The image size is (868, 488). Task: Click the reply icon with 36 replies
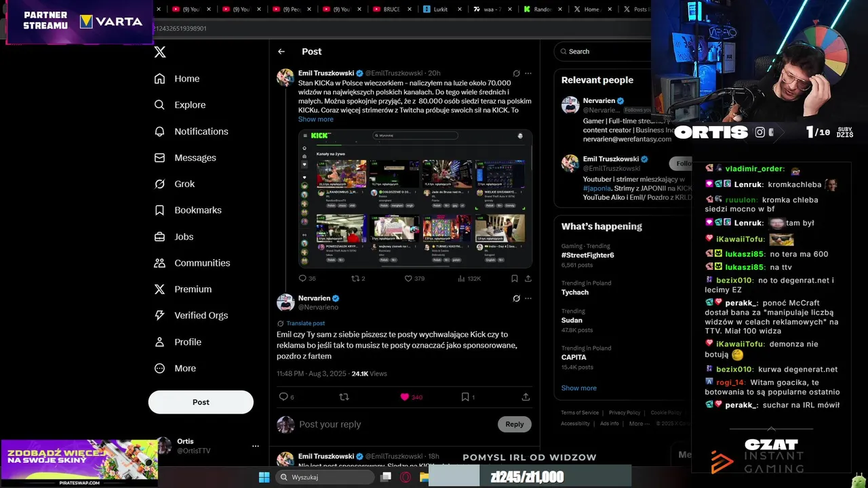point(302,278)
